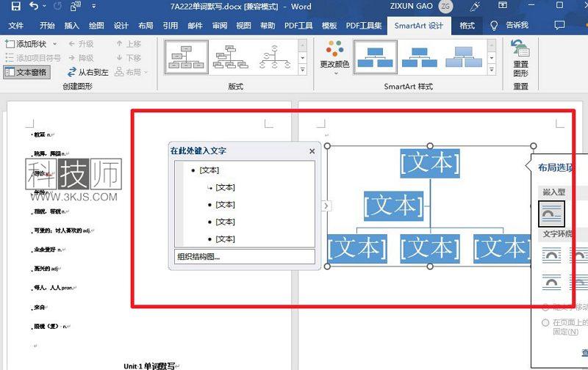
Task: Switch to the 格式 tab
Action: tap(467, 26)
